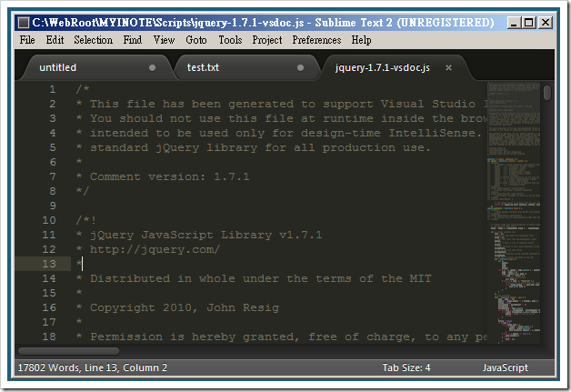Click line number 18 in gutter

[49, 337]
